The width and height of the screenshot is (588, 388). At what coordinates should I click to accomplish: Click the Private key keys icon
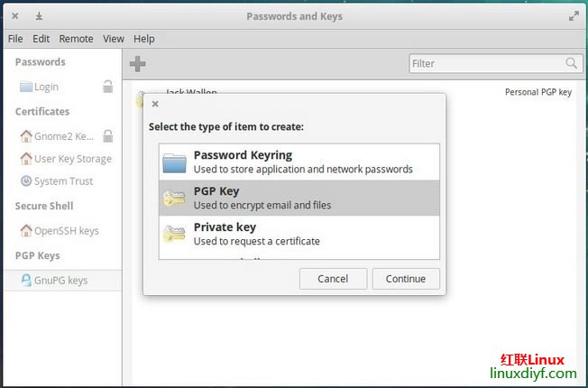[174, 235]
